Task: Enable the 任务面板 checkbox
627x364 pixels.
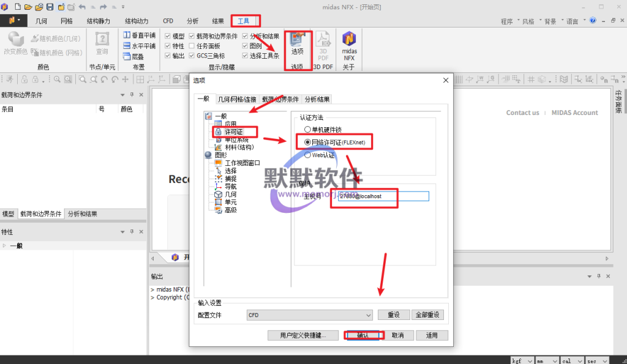Action: 192,46
